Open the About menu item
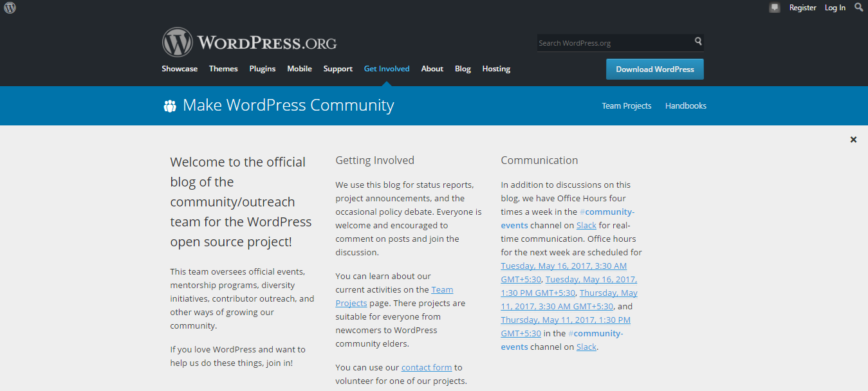Screen dimensions: 868x391 tap(432, 69)
